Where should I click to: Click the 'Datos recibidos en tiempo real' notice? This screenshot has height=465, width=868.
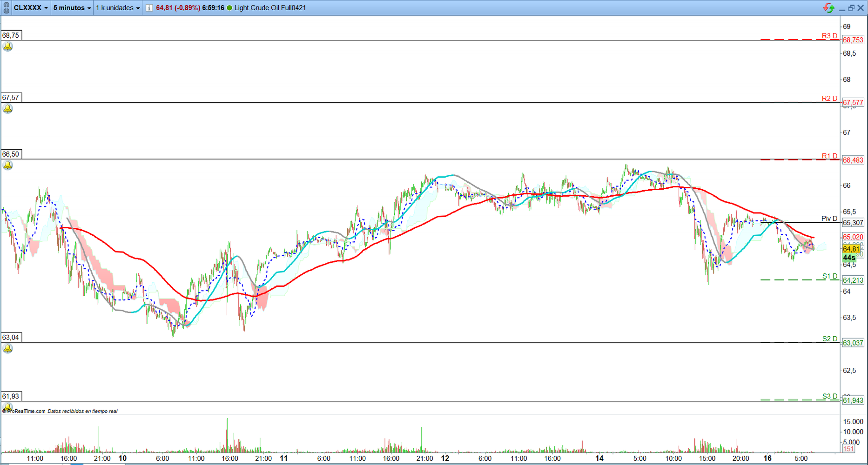point(82,411)
